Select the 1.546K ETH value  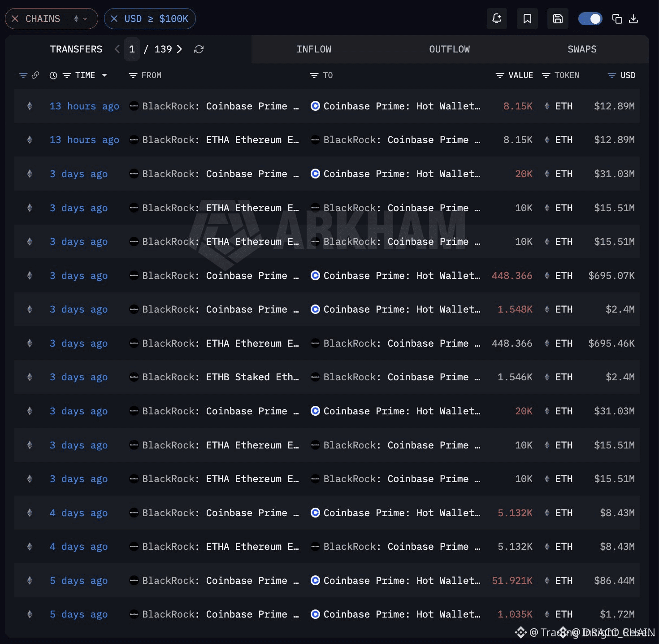point(515,377)
